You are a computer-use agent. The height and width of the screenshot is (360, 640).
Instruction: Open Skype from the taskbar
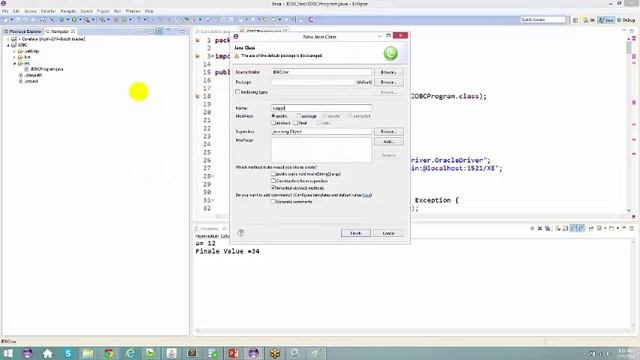(x=68, y=353)
